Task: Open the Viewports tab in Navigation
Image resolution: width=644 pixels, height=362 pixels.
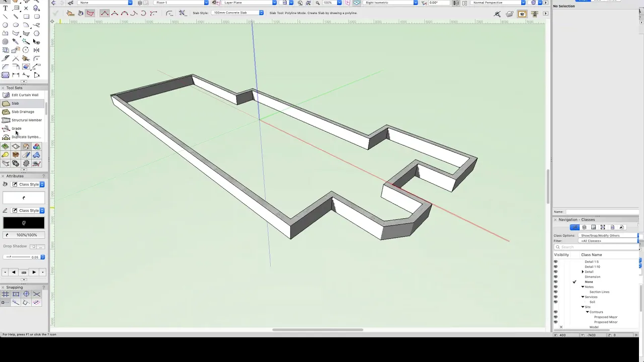Action: [603, 227]
